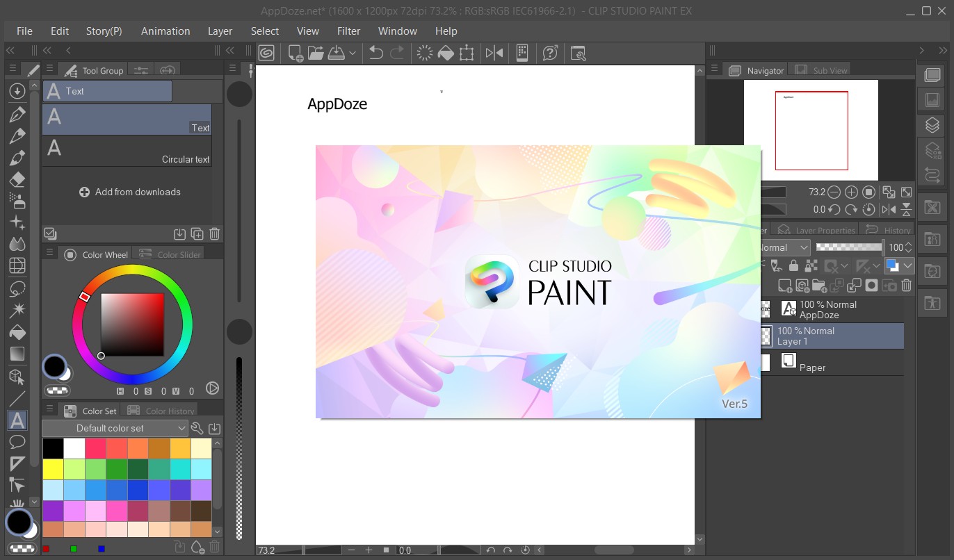Click the Gradient tool icon
954x560 pixels.
click(17, 354)
